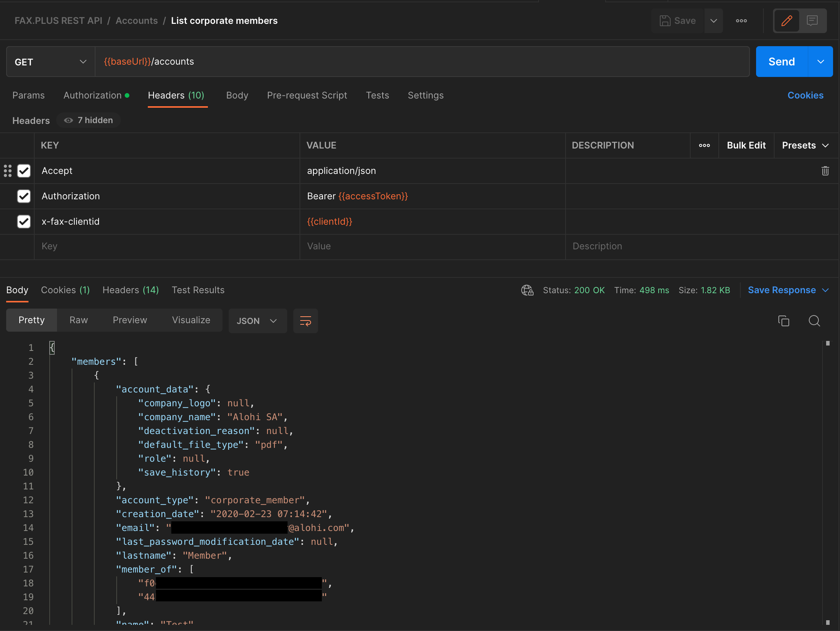Search the response with magnifier icon
Viewport: 840px width, 631px height.
[x=814, y=321]
